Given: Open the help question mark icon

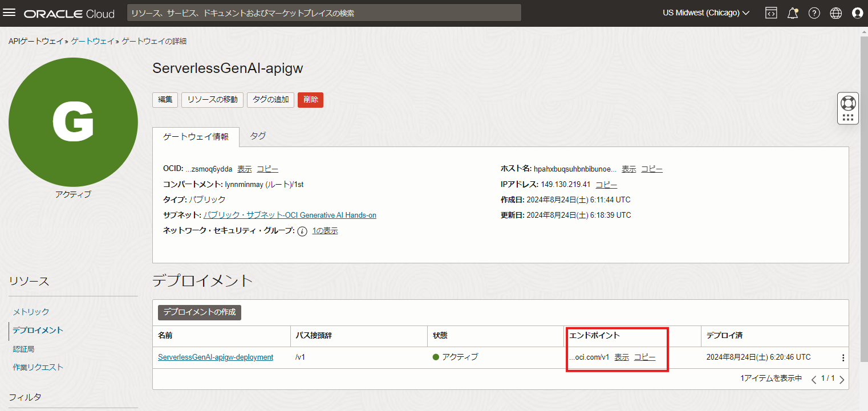Looking at the screenshot, I should 814,13.
